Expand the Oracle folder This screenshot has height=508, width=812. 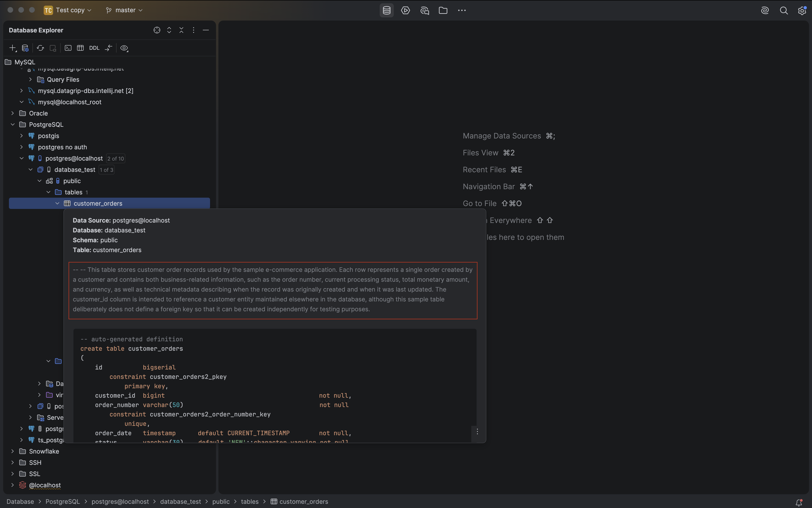coord(12,113)
